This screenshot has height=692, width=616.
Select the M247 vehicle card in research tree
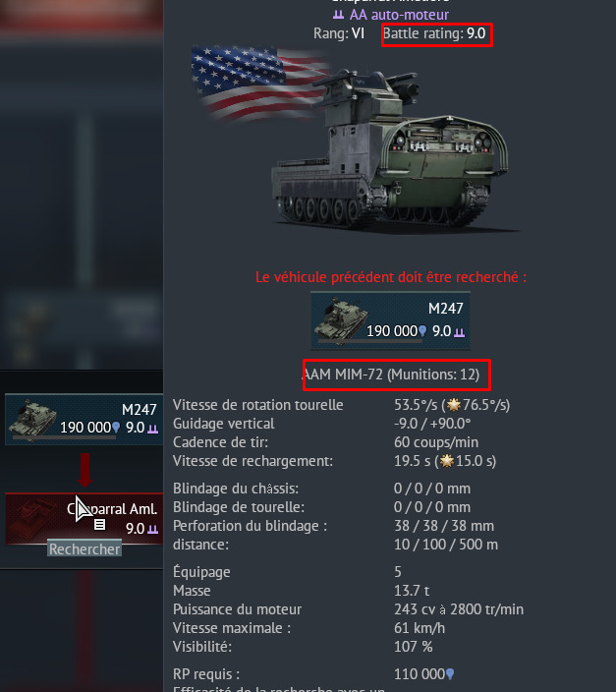pos(84,419)
